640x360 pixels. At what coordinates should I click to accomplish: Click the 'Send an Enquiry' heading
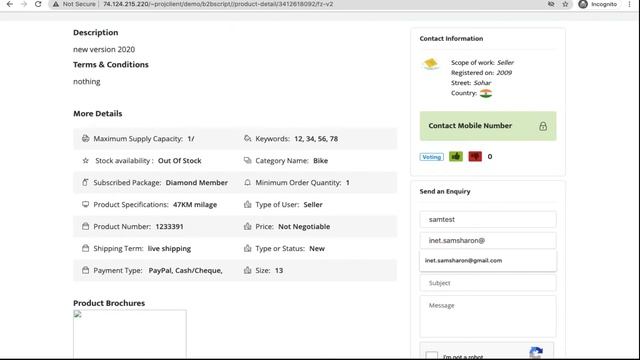pos(445,191)
